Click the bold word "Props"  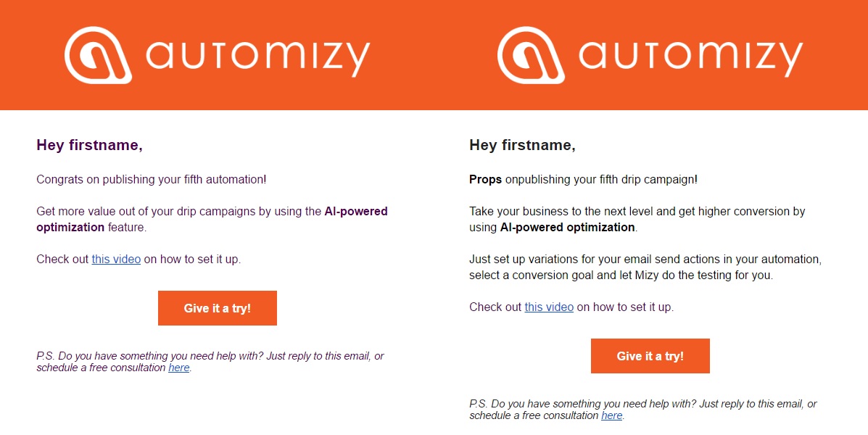485,179
